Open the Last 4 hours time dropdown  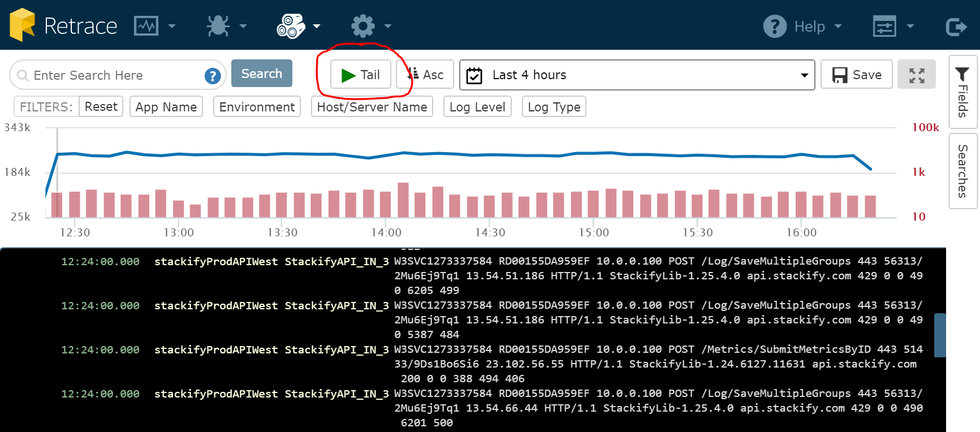637,75
